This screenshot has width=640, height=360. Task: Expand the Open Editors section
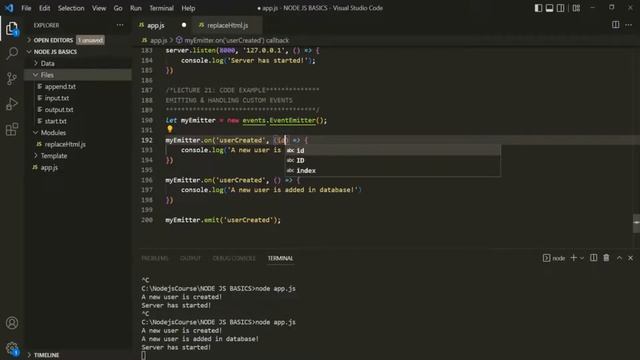pos(53,40)
